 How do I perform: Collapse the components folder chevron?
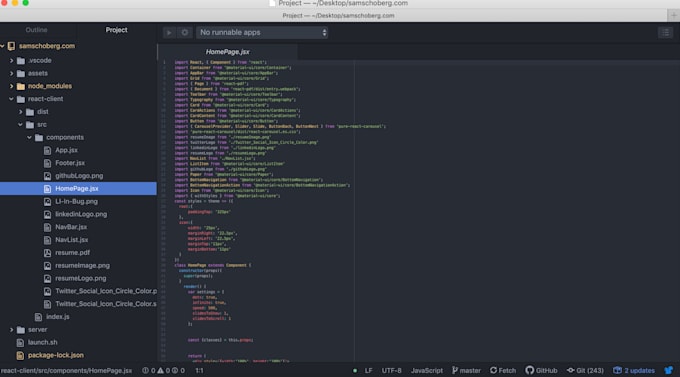click(x=29, y=138)
